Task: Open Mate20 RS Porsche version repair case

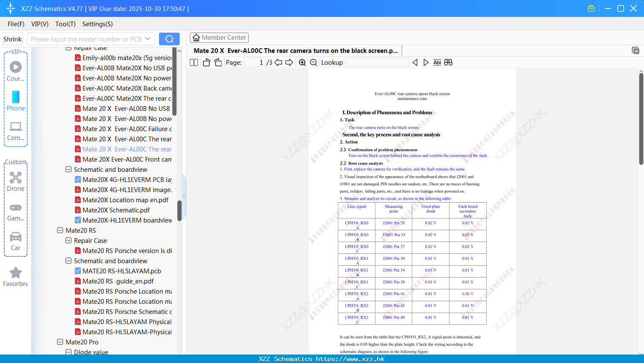Action: click(123, 250)
